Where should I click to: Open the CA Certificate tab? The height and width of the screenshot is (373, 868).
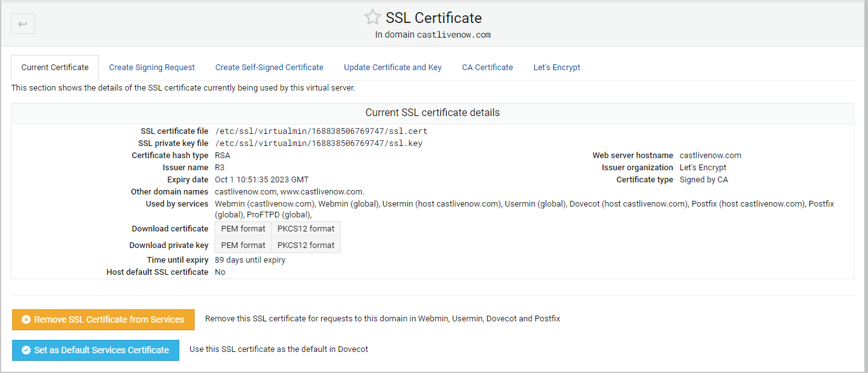tap(487, 67)
